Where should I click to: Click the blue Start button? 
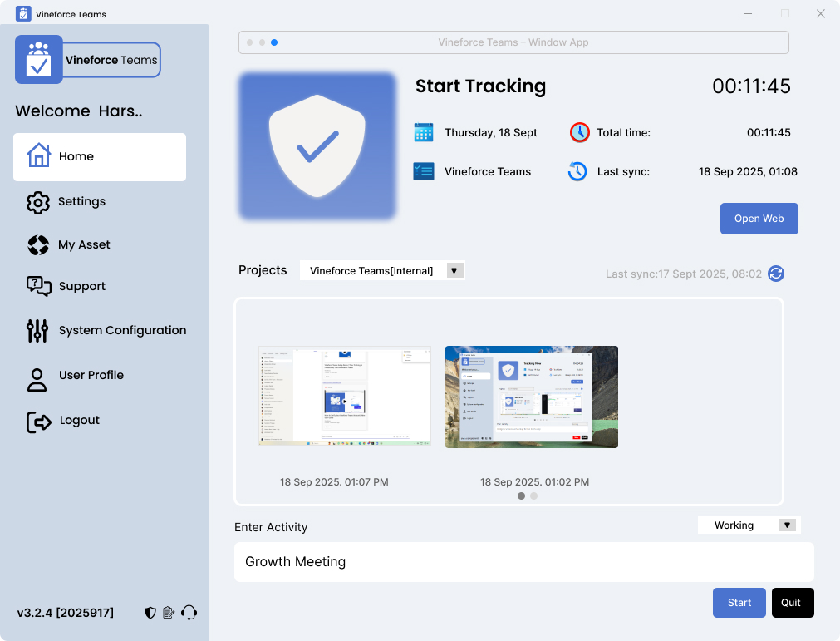739,603
